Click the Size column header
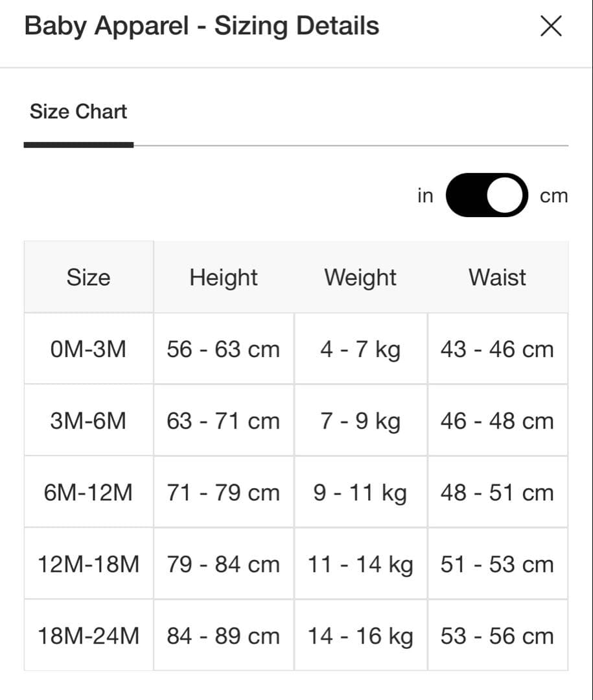 [88, 277]
